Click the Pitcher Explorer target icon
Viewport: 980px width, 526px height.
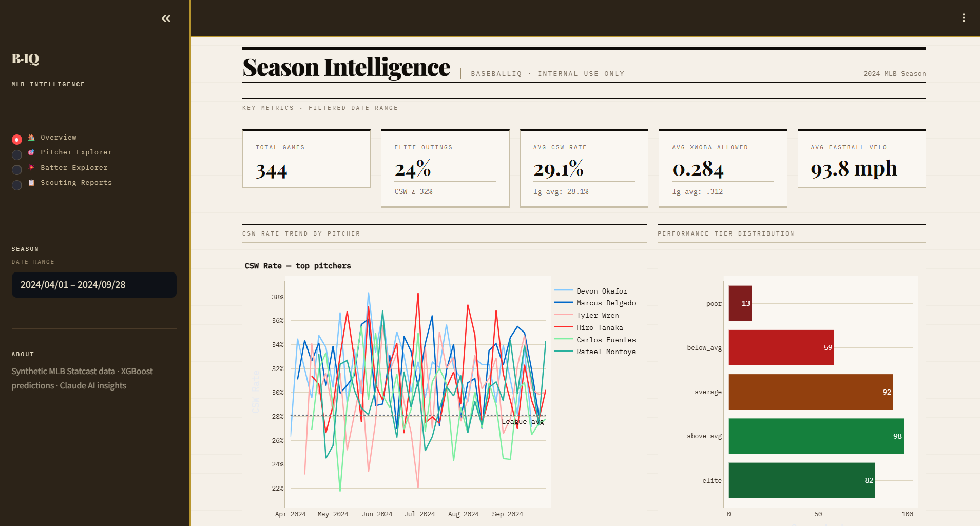[x=31, y=152]
